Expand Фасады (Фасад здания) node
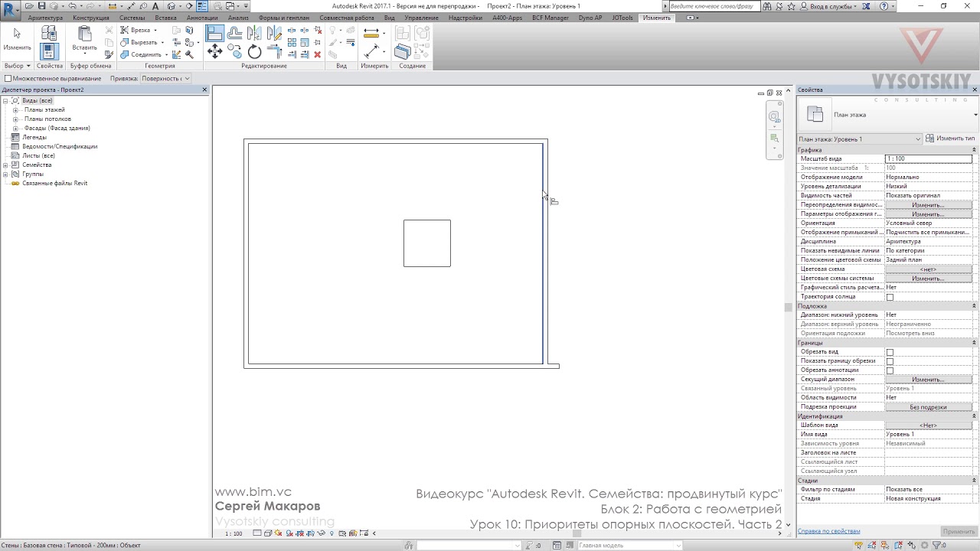This screenshot has height=551, width=980. pos(15,129)
